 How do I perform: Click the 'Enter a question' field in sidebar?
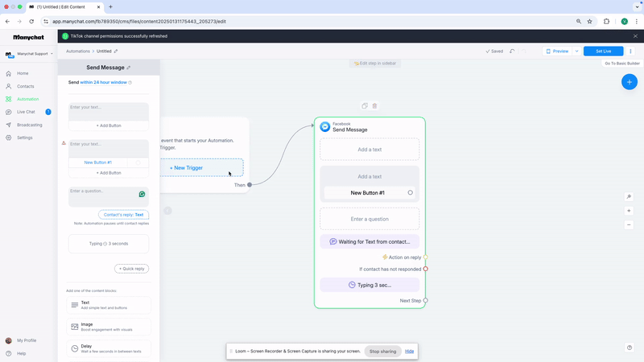pyautogui.click(x=101, y=193)
